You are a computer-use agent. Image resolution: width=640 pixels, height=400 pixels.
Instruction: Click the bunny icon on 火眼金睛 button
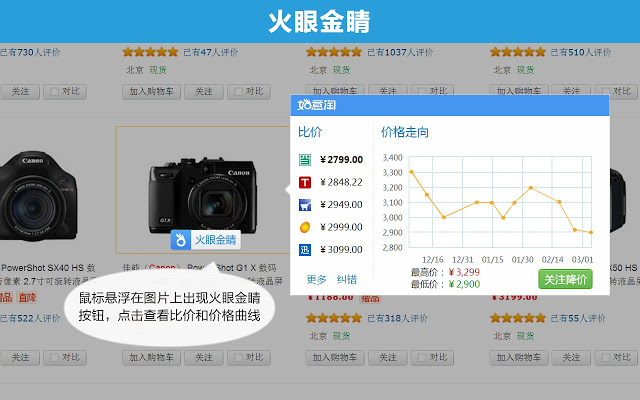click(x=180, y=240)
